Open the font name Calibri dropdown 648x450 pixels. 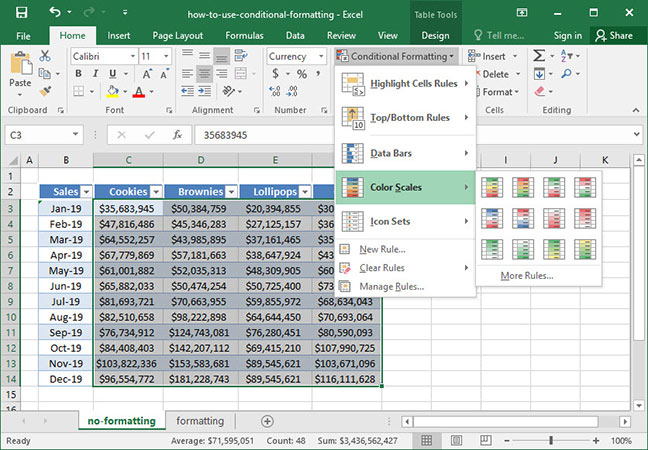[133, 56]
